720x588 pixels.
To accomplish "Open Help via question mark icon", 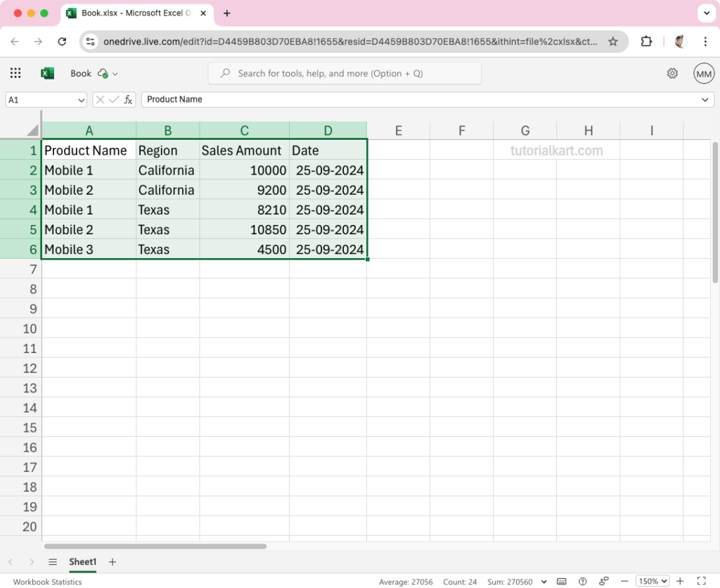I will pyautogui.click(x=582, y=581).
